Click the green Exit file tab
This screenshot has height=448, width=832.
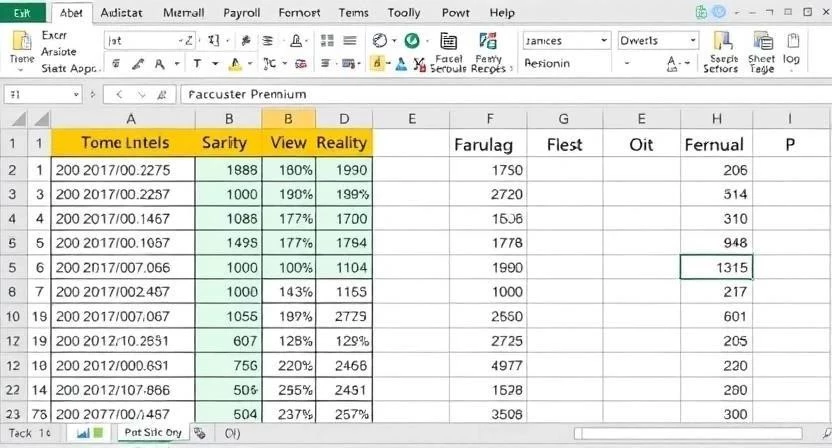click(x=22, y=13)
